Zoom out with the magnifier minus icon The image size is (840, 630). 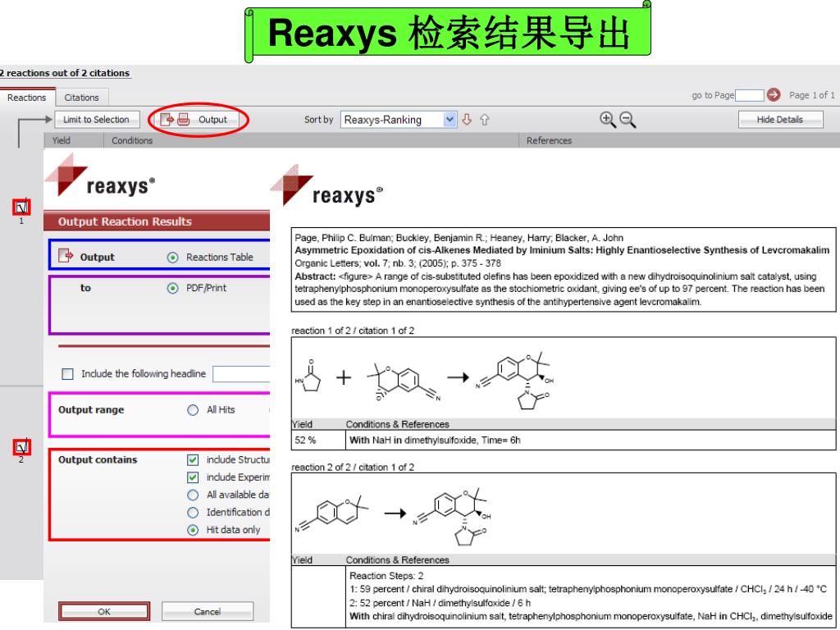(x=628, y=120)
